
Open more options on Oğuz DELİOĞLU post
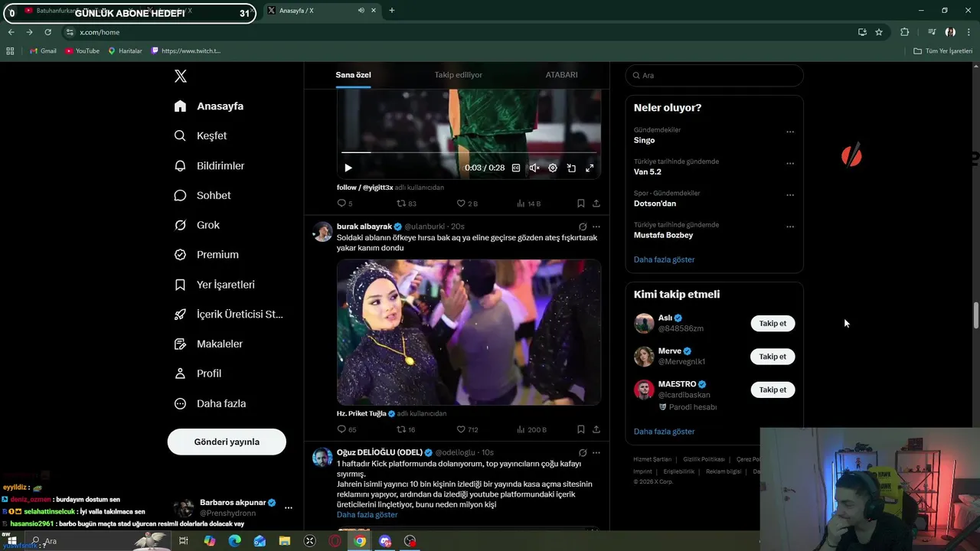(x=596, y=452)
